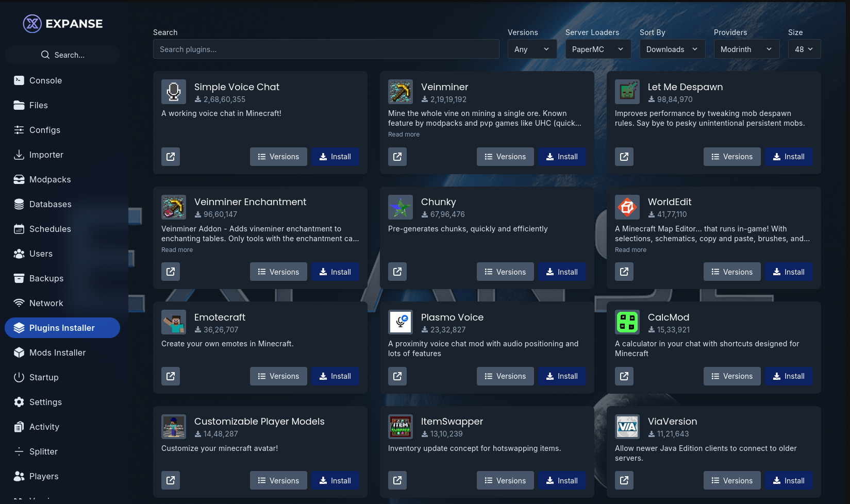
Task: Open the Console section in the sidebar
Action: [x=46, y=80]
